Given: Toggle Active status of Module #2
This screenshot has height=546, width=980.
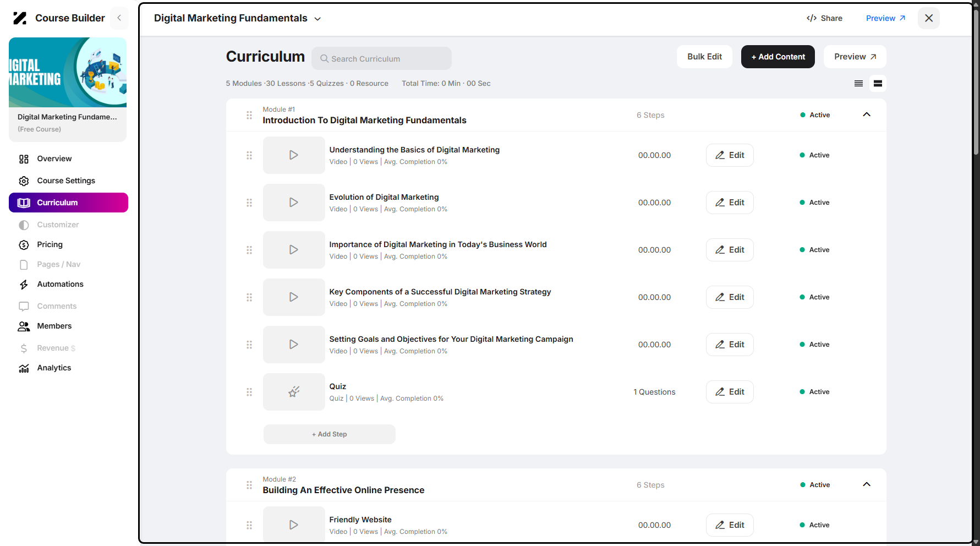Looking at the screenshot, I should [x=815, y=485].
